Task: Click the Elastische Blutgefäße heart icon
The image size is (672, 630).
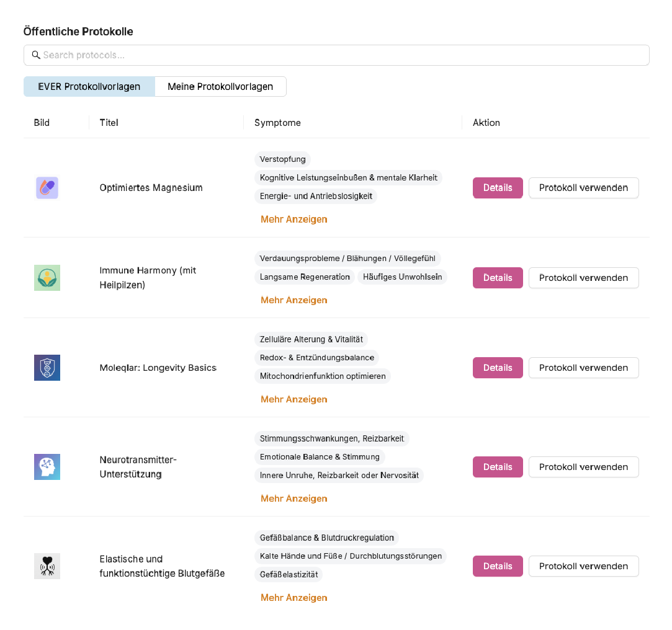Action: [x=47, y=566]
